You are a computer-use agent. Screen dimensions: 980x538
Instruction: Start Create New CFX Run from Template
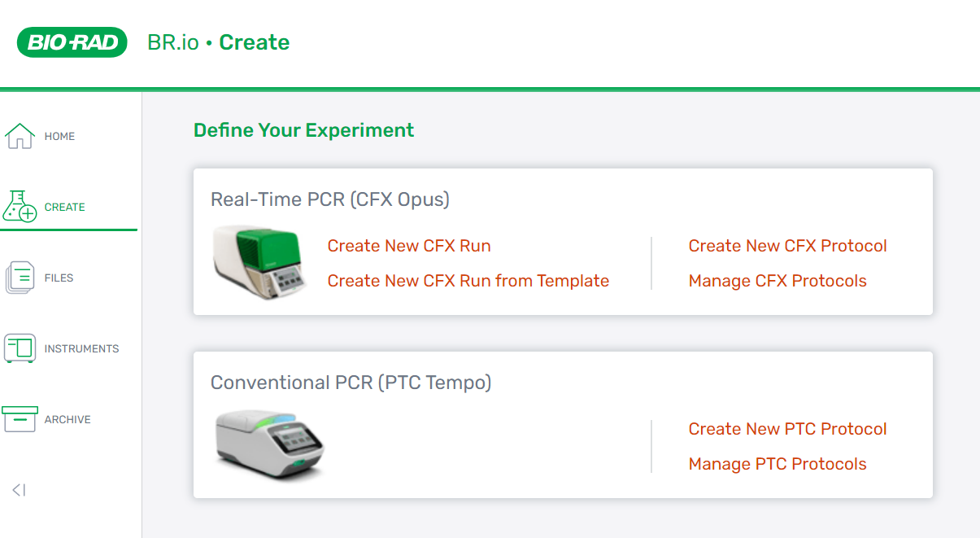click(x=468, y=280)
